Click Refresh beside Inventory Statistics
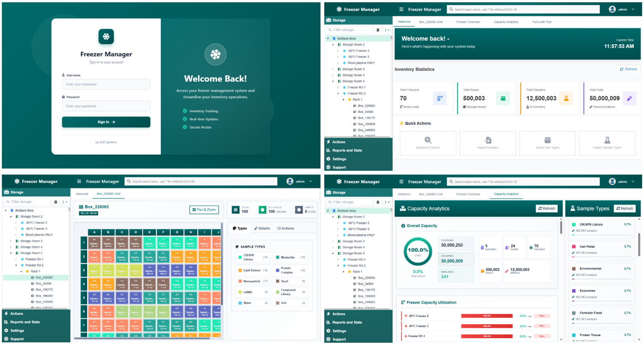644x345 pixels. coord(628,69)
